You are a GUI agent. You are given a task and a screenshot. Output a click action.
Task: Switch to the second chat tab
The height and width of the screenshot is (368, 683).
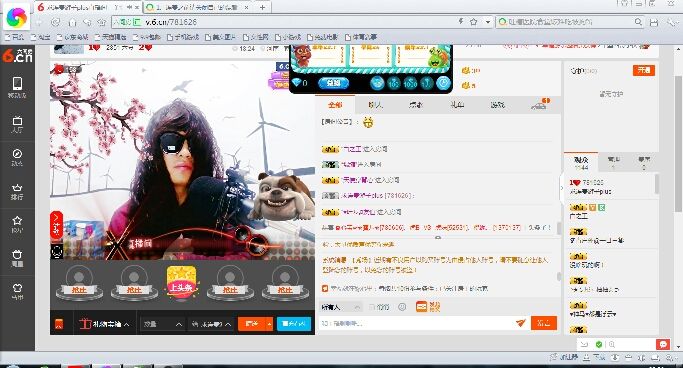[x=375, y=105]
